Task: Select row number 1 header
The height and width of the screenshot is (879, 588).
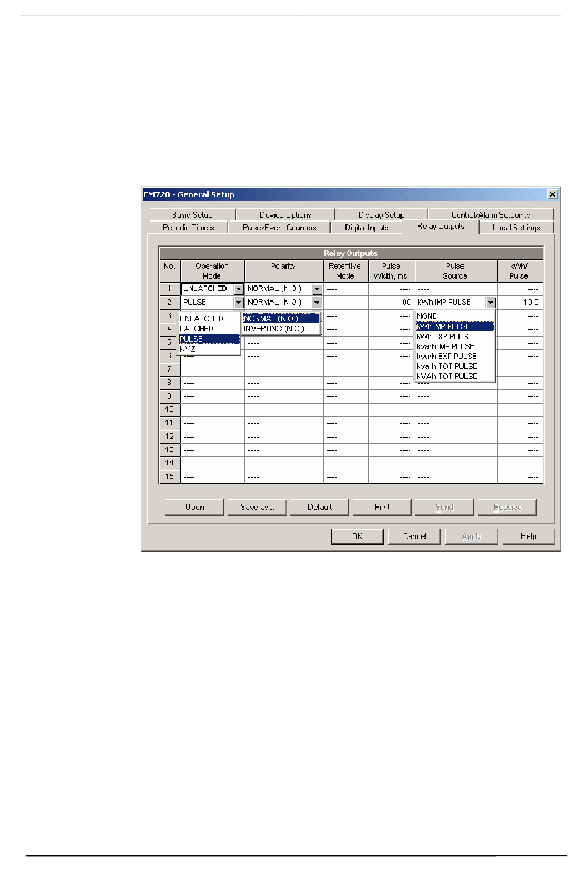Action: pos(170,289)
